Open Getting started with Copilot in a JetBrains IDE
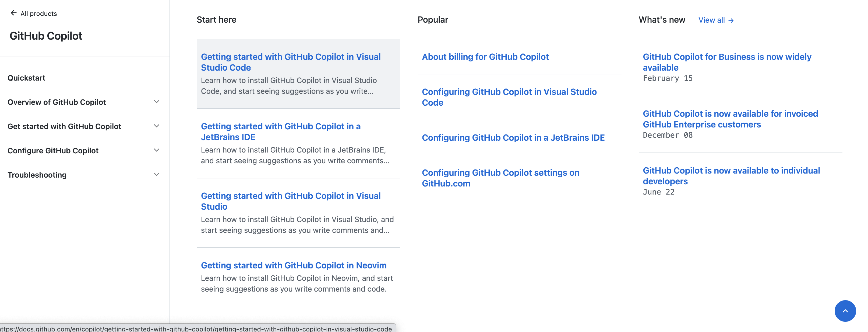Screen dimensions: 868x332 point(280,132)
